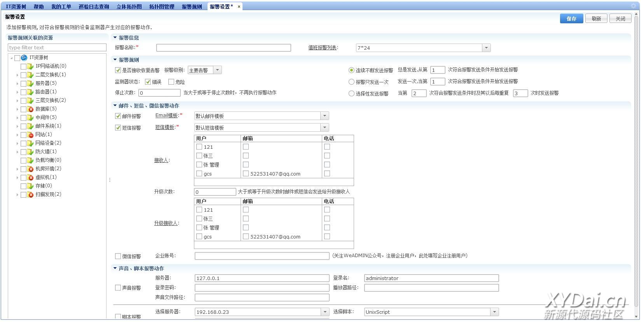Collapse 邮件、短信、微信报警动作 section

[115, 106]
